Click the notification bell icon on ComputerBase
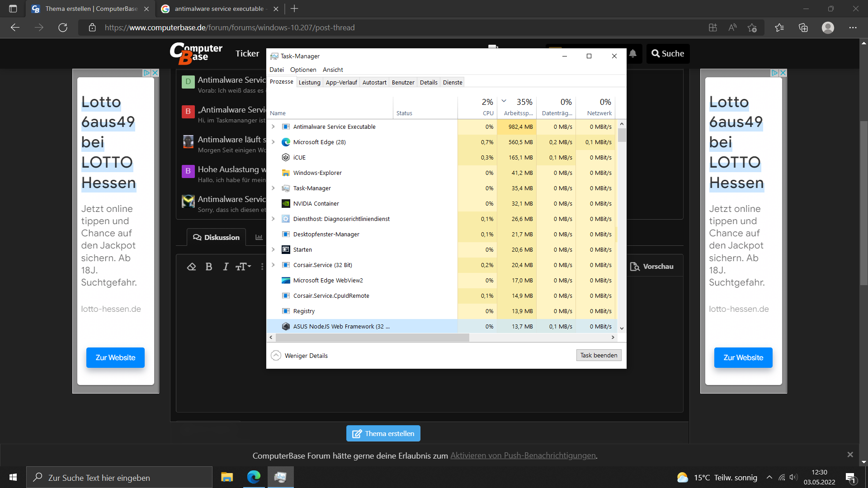 (x=633, y=54)
